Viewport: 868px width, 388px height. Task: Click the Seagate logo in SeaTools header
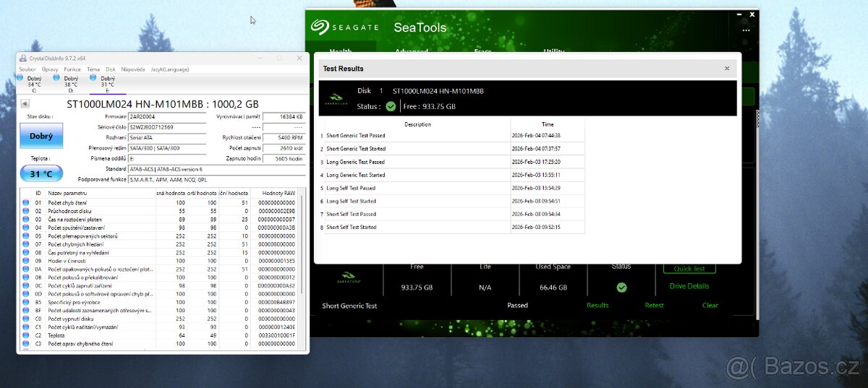point(345,27)
